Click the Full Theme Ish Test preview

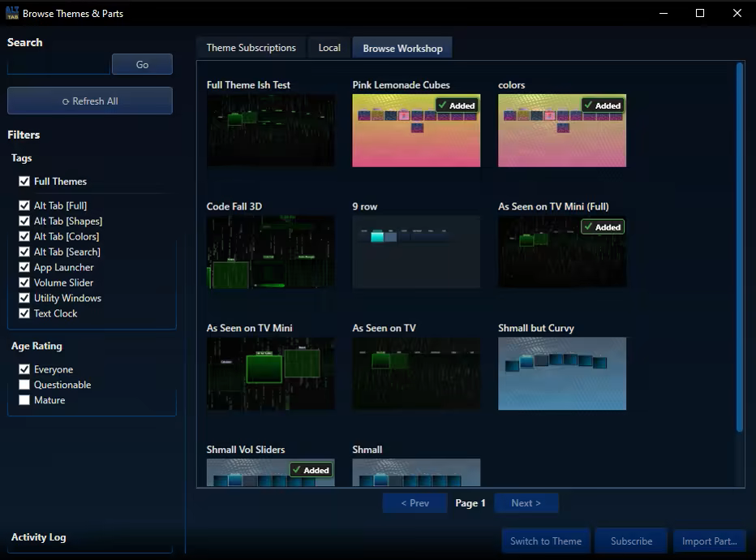point(270,131)
